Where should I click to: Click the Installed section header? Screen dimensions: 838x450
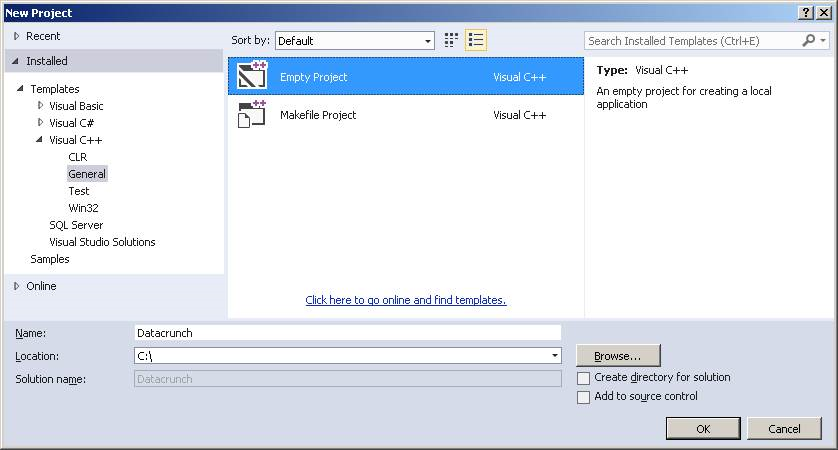114,61
